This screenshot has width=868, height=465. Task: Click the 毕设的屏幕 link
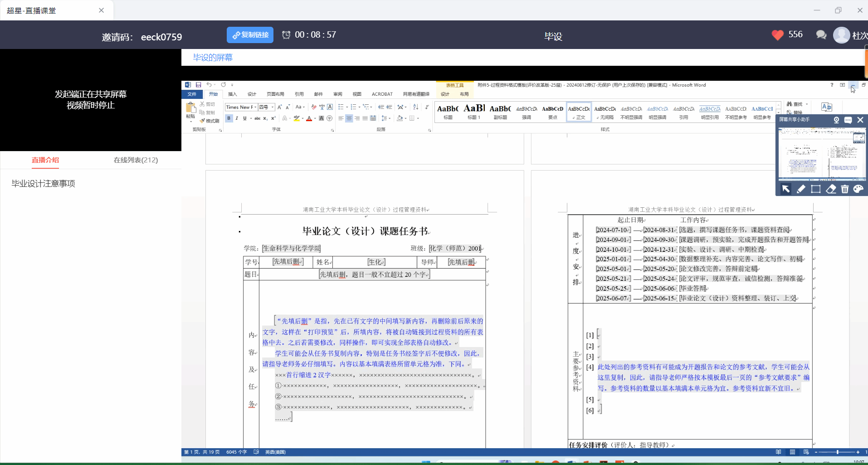[x=213, y=58]
